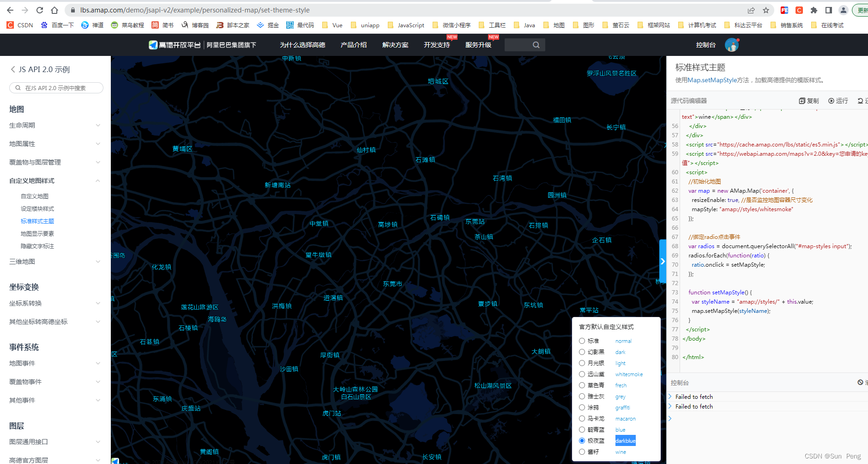This screenshot has width=868, height=464.
Task: Open the 开发支持 menu
Action: coord(437,45)
